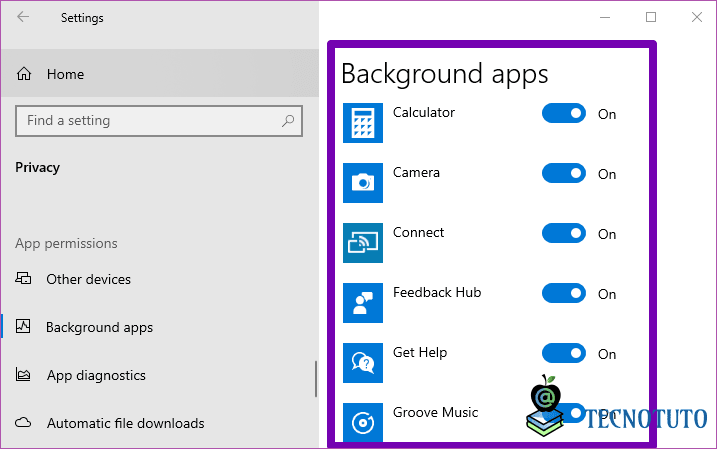Open Automatic file downloads page
This screenshot has width=717, height=449.
click(160, 423)
